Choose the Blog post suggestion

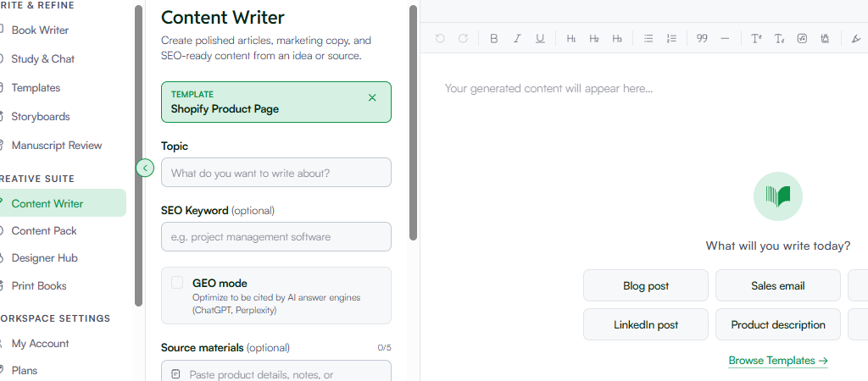point(645,285)
